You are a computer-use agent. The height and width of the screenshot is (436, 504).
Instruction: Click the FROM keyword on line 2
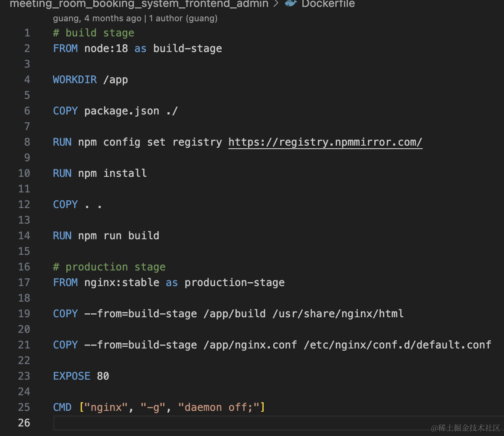[x=65, y=49]
